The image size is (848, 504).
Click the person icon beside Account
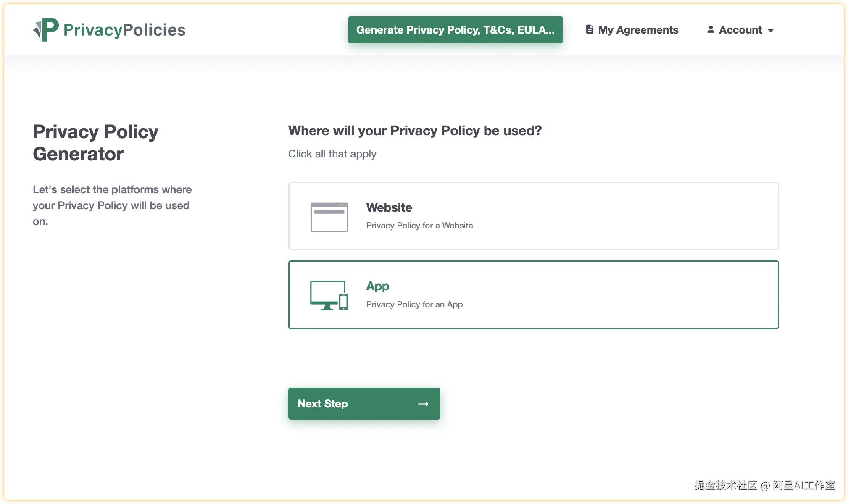pyautogui.click(x=711, y=29)
